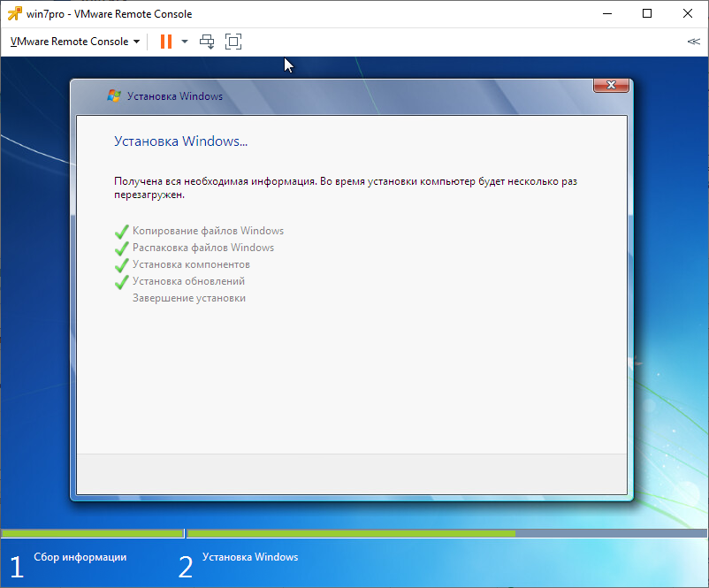This screenshot has width=709, height=588.
Task: Minimize the VMware Remote Console window
Action: (x=606, y=14)
